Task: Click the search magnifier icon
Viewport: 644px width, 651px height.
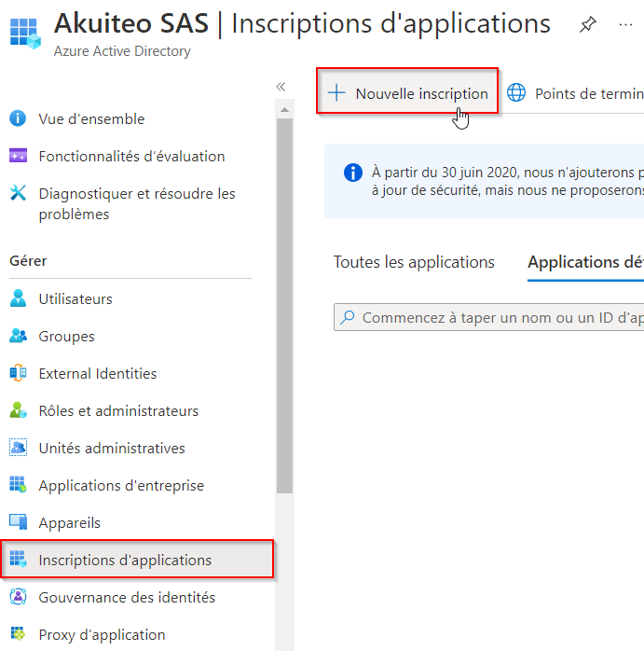Action: pyautogui.click(x=348, y=317)
